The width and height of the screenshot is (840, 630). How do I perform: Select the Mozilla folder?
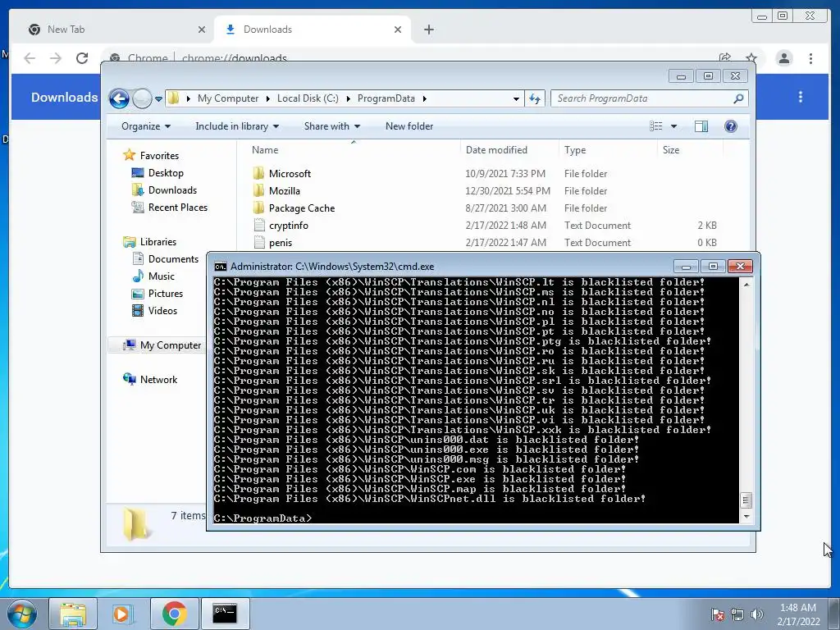285,190
